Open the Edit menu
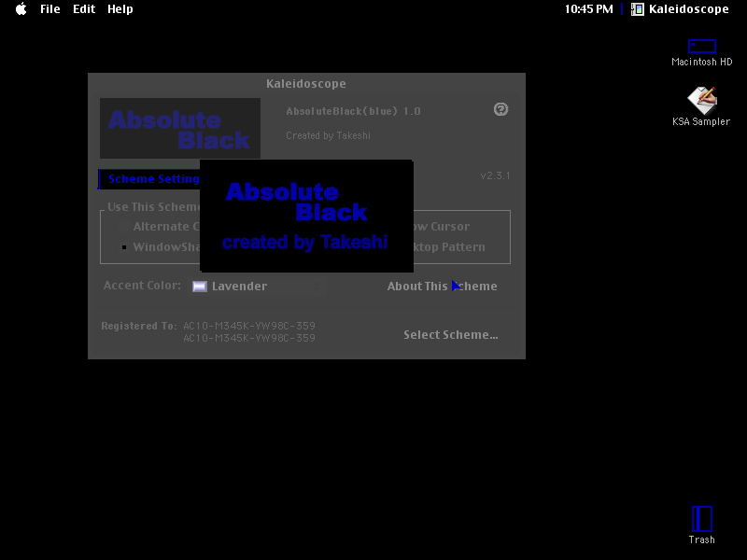 (84, 9)
